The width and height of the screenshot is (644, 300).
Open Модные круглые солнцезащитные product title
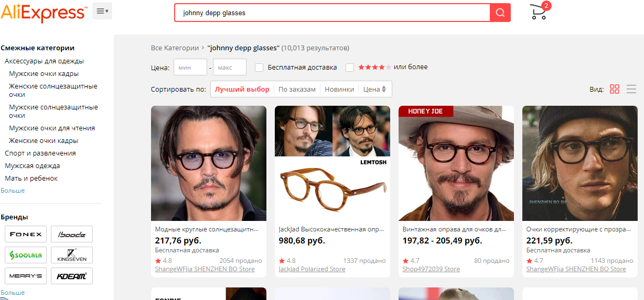click(207, 229)
